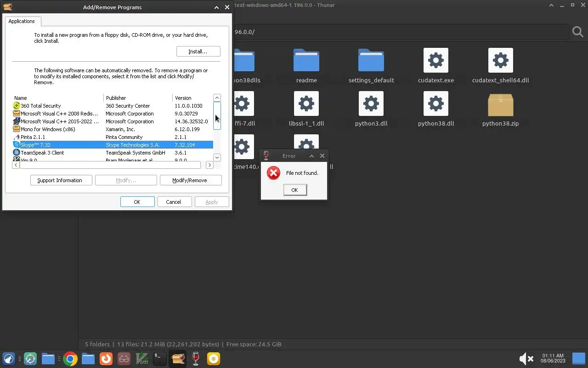Select the libssl-1_1.dll file icon
The image size is (588, 368).
click(x=306, y=103)
